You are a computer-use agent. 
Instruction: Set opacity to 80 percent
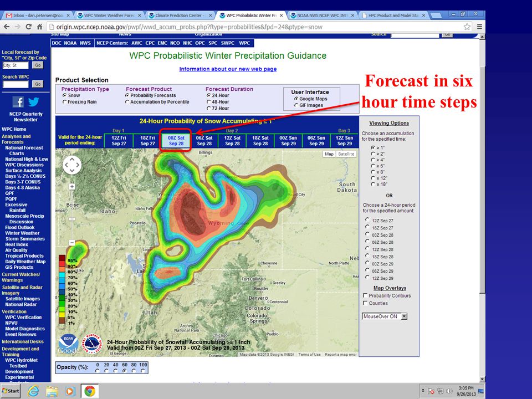click(134, 371)
